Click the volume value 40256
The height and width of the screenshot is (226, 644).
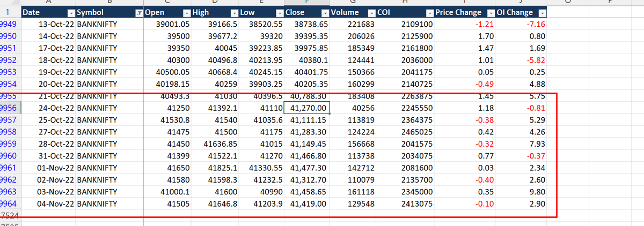(x=363, y=108)
